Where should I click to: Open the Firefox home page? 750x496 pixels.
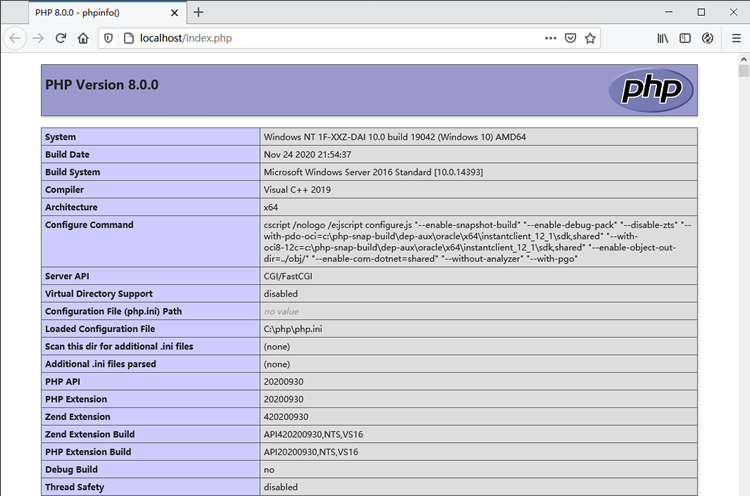(83, 38)
